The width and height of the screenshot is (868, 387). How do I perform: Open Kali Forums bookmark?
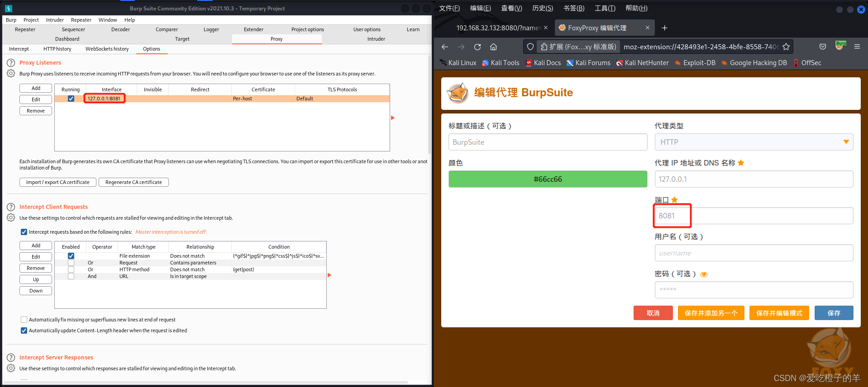click(588, 63)
